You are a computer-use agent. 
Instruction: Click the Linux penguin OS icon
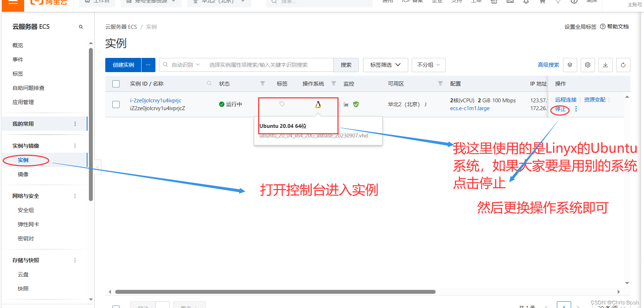click(x=318, y=104)
